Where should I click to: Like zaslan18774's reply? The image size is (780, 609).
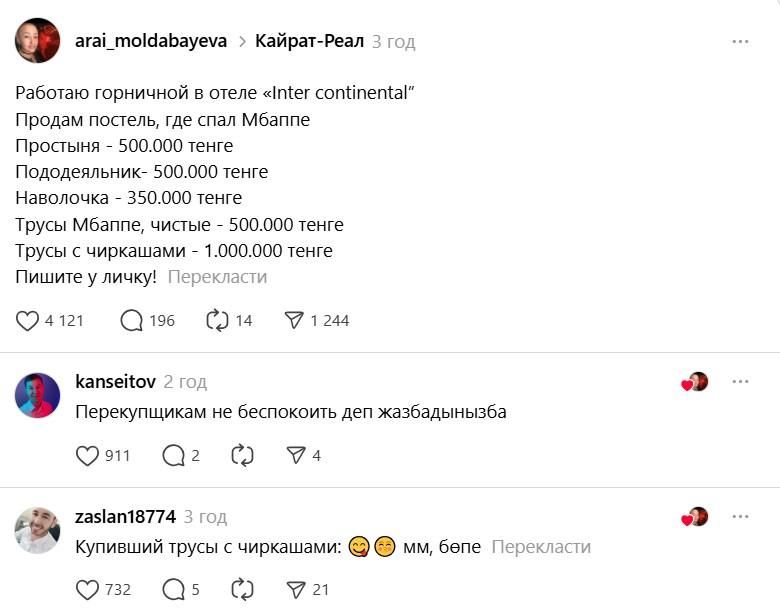click(x=88, y=589)
